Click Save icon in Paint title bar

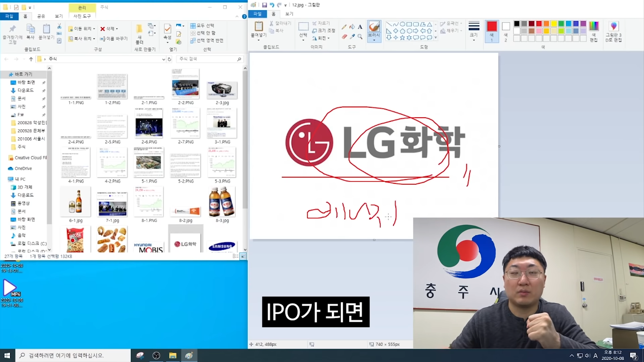click(x=264, y=5)
